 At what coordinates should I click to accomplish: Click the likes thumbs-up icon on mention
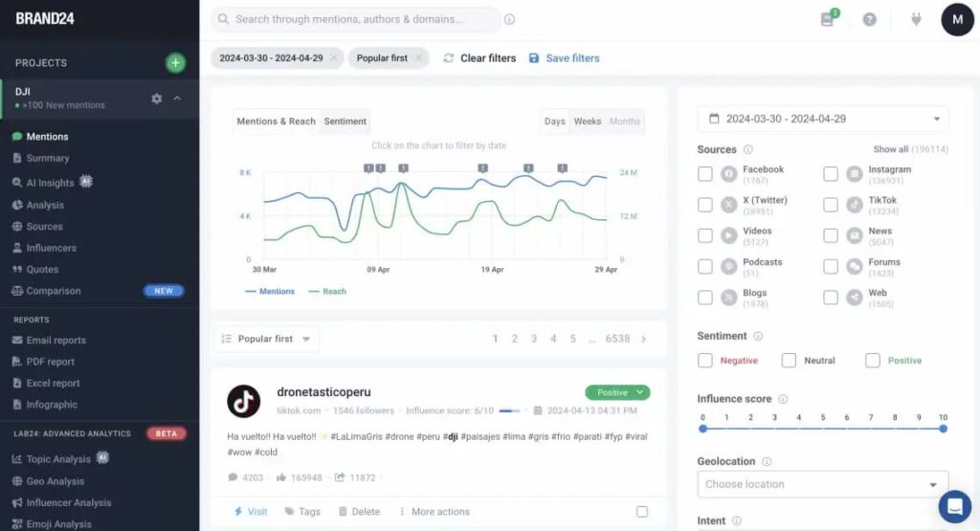pyautogui.click(x=281, y=477)
